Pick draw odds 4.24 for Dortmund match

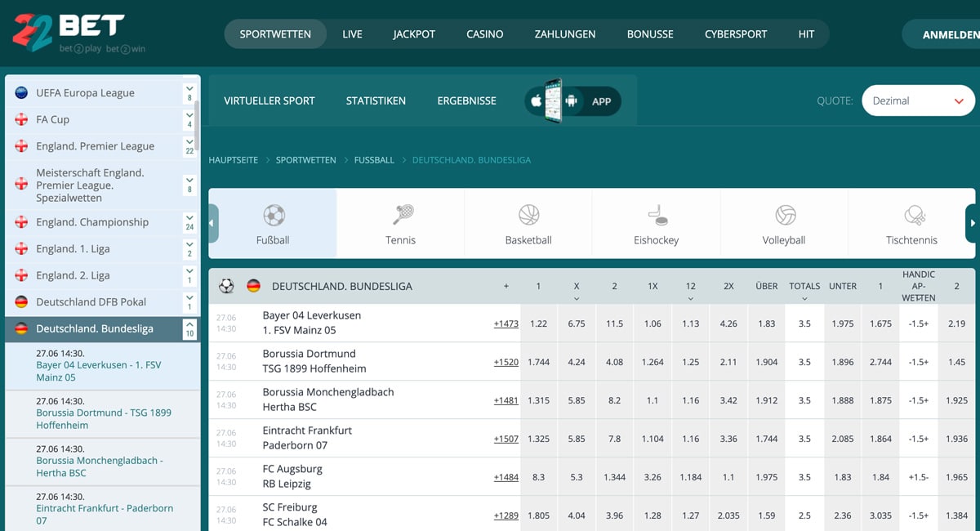(x=577, y=362)
